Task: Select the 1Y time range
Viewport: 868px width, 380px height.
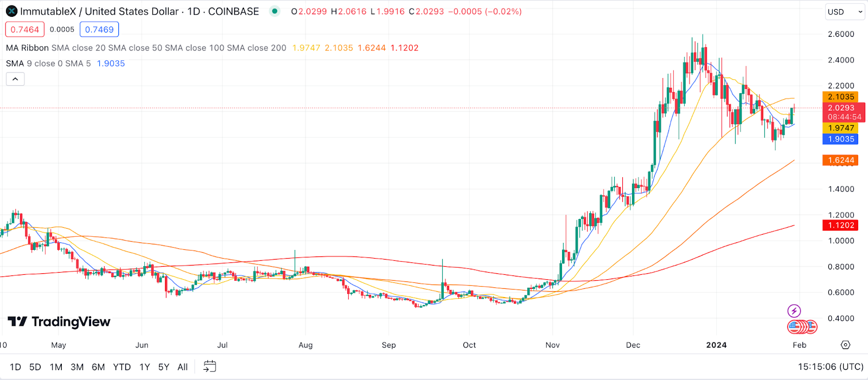Action: tap(145, 367)
